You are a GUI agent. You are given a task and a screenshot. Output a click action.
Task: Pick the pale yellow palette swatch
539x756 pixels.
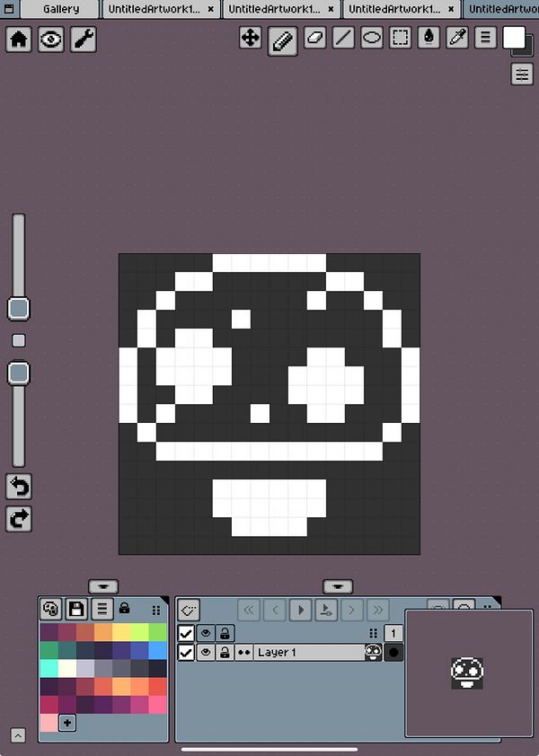[121, 632]
